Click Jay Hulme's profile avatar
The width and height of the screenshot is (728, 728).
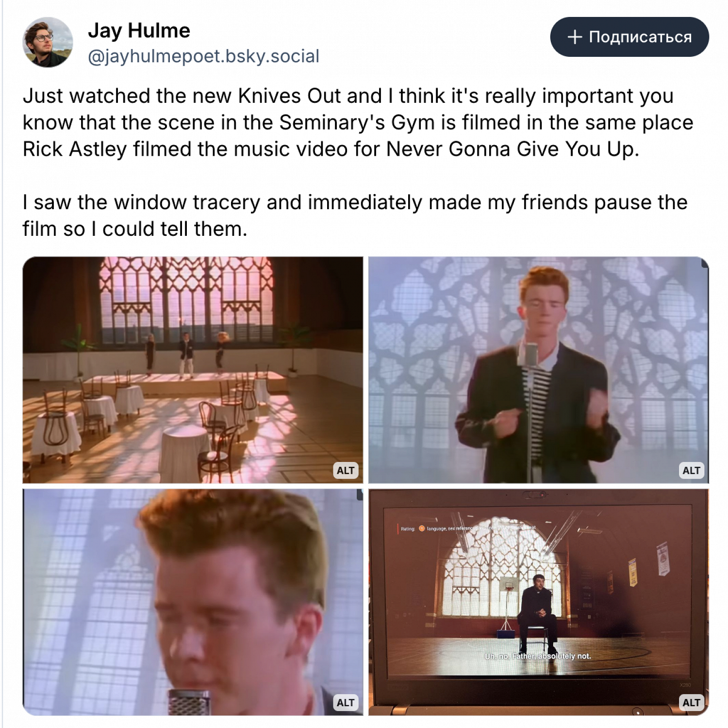(48, 42)
